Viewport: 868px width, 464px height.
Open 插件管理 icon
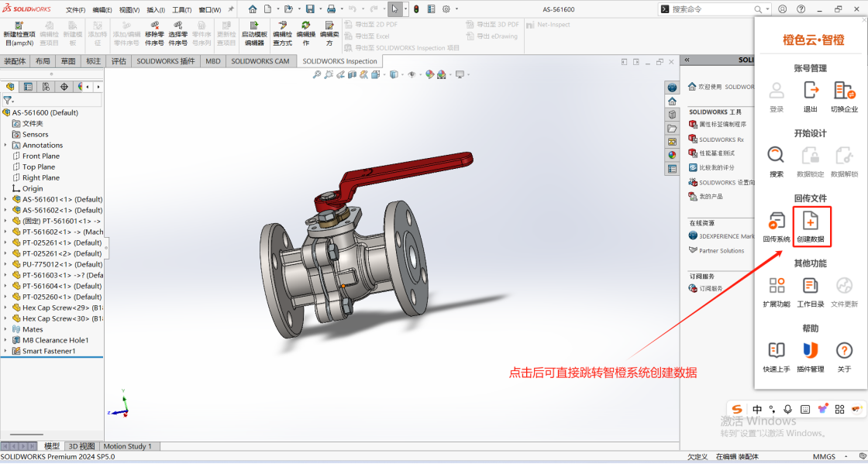pos(811,356)
